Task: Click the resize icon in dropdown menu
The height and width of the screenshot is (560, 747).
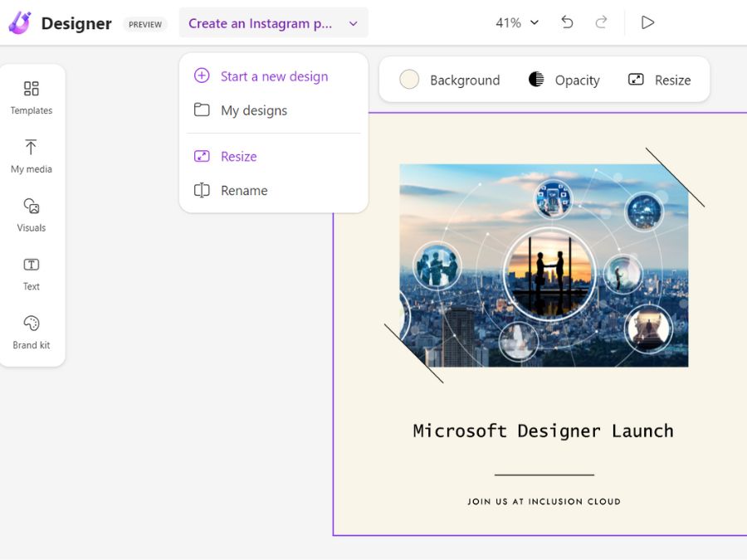Action: (202, 156)
